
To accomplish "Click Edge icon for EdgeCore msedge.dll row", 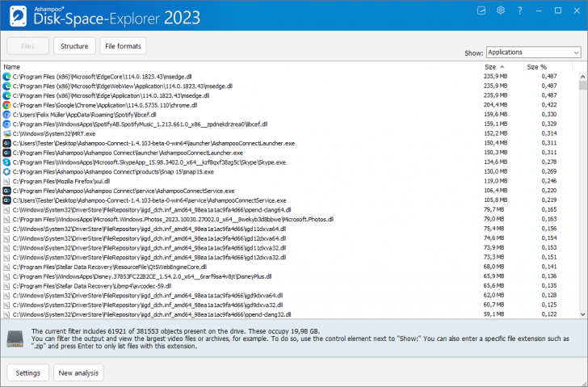I will (x=6, y=77).
